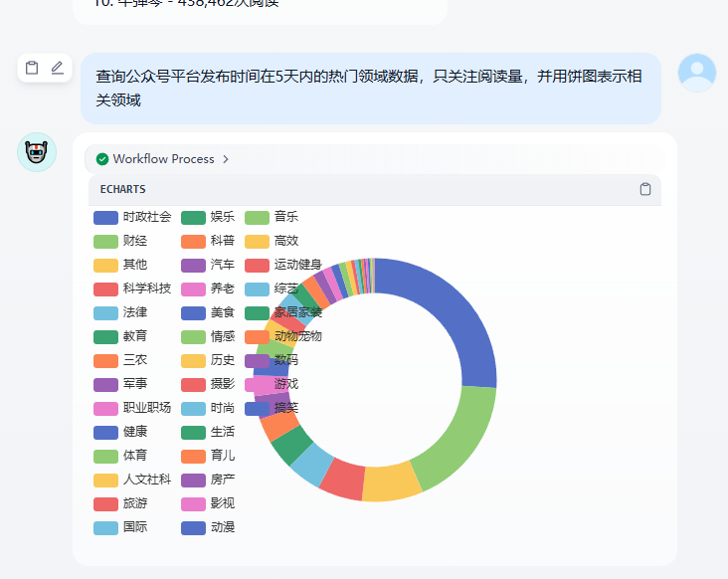Click the user query message bubble text
This screenshot has height=579, width=728.
(368, 89)
